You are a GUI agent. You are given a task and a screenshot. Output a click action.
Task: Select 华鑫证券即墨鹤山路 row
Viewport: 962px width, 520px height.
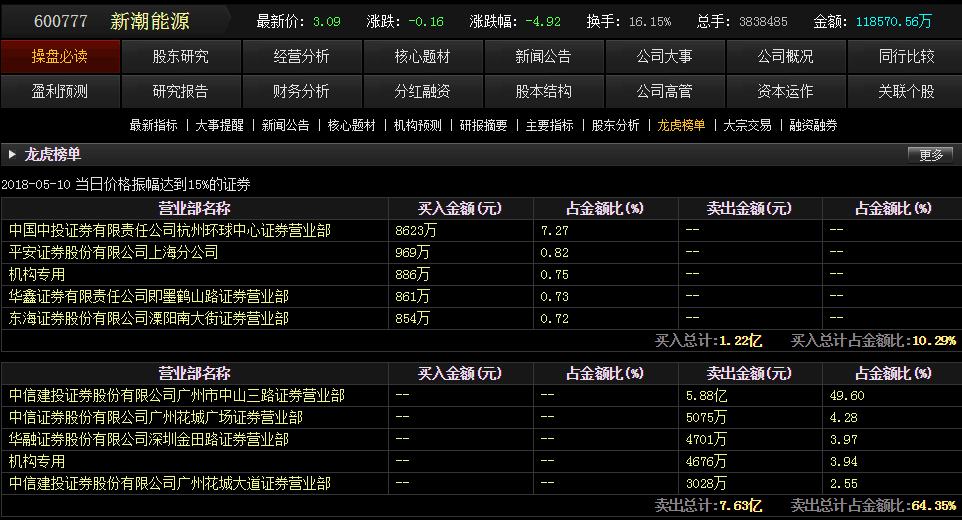pos(482,297)
